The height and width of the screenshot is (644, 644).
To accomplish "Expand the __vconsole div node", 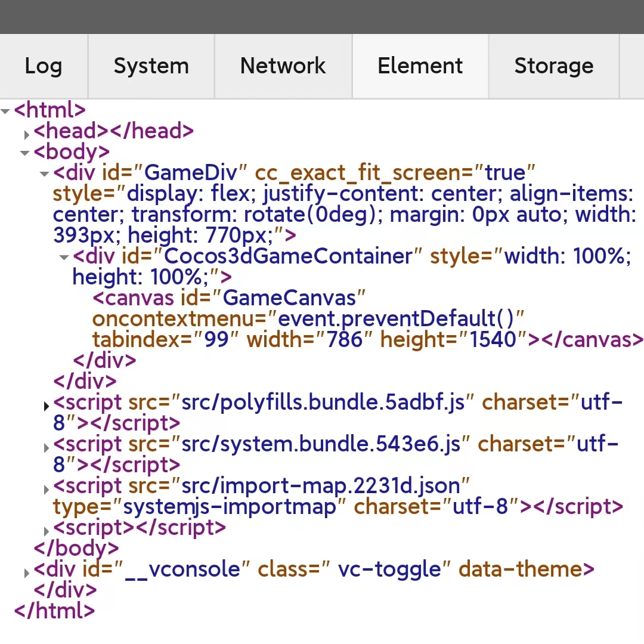I will (27, 574).
